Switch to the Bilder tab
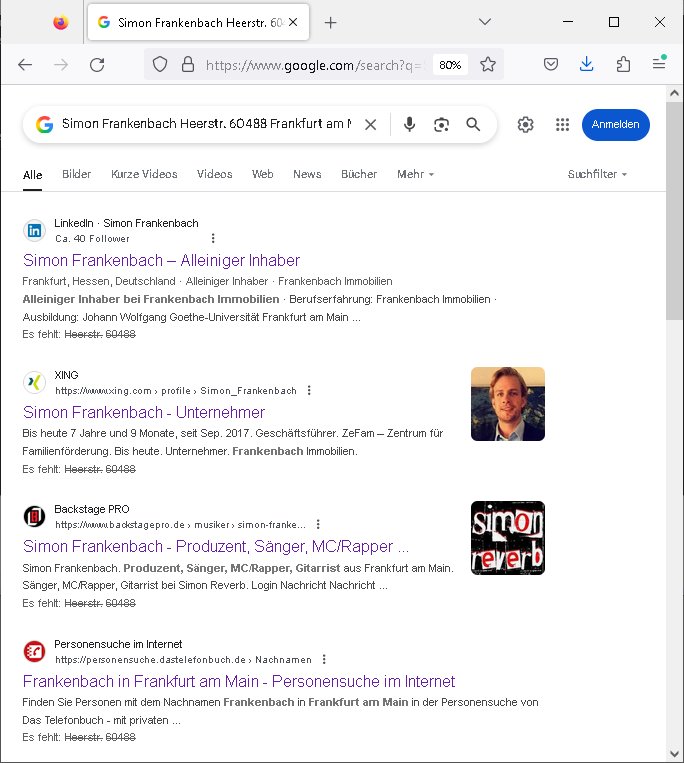 76,174
